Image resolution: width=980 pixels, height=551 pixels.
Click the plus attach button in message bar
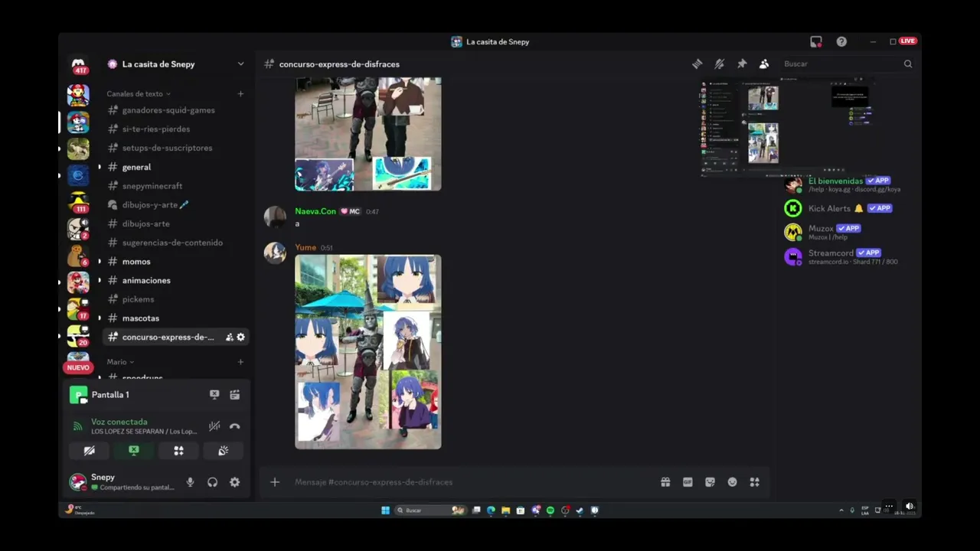pos(275,482)
